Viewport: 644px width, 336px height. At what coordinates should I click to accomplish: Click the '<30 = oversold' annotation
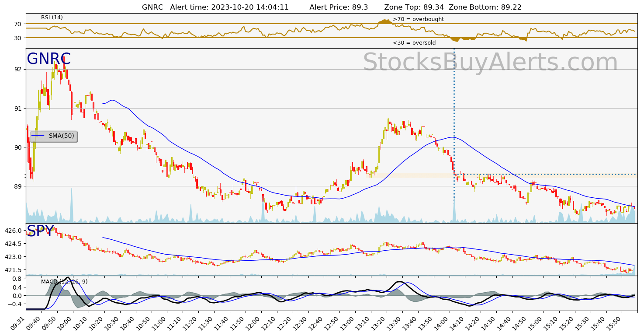coord(414,43)
